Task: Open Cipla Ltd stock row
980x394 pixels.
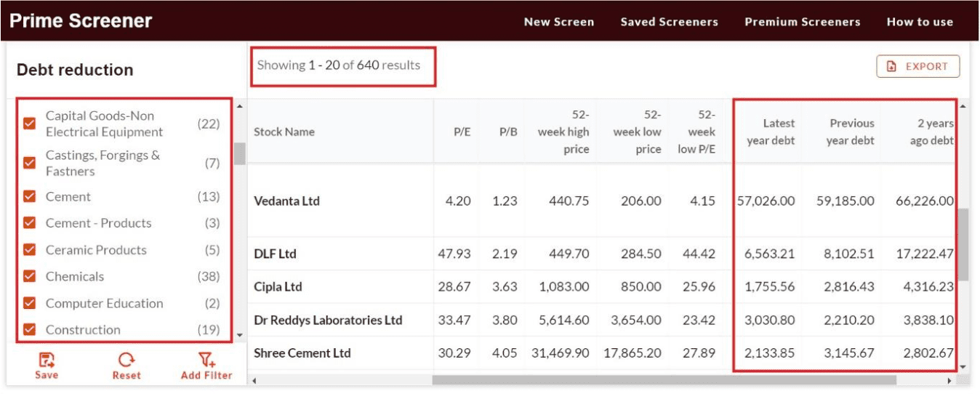Action: (x=278, y=287)
